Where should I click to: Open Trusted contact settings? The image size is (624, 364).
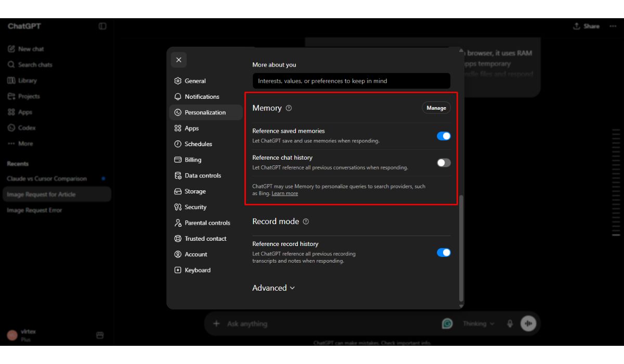pyautogui.click(x=205, y=239)
